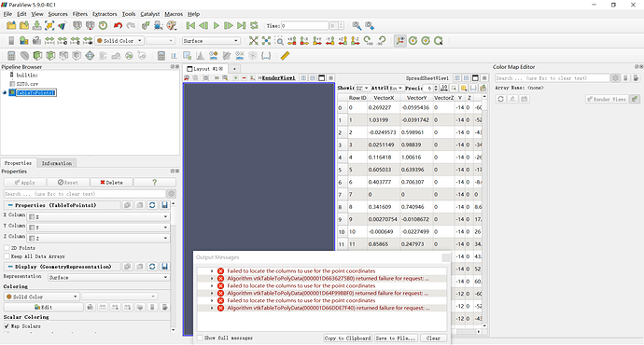Click the Delete button in Properties
Image resolution: width=644 pixels, height=345 pixels.
point(111,183)
